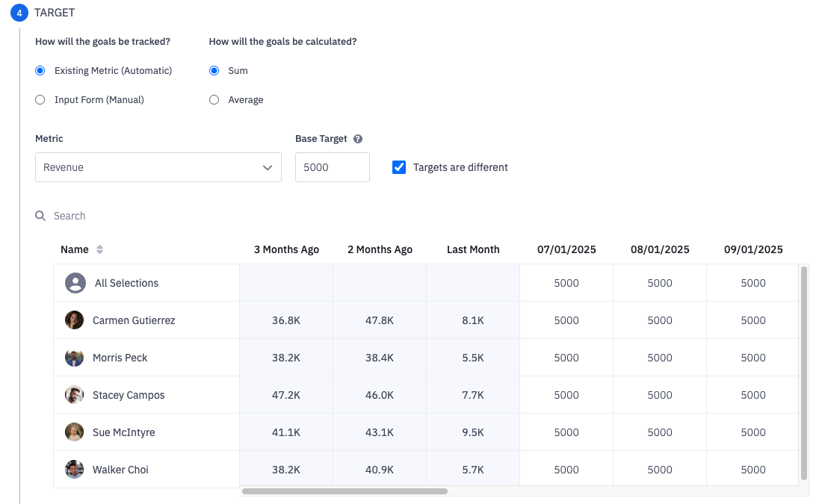The image size is (831, 504).
Task: Click the search magnifier icon
Action: (40, 216)
